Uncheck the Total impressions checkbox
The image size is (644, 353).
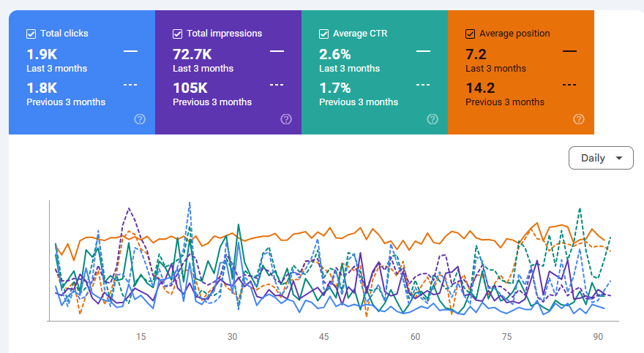coord(178,34)
